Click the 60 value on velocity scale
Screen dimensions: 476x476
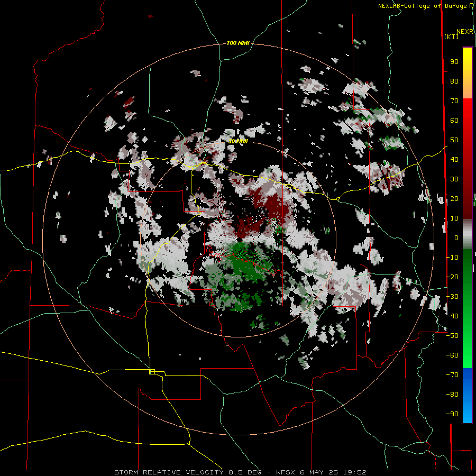point(454,120)
